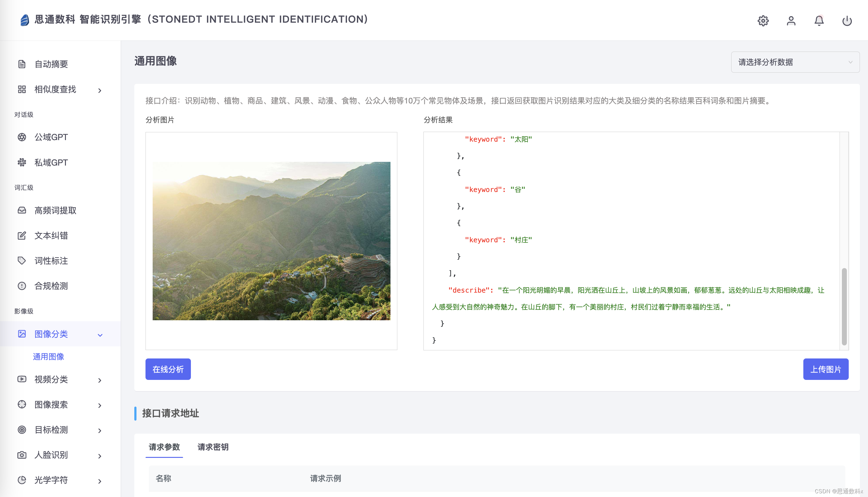Click the 接口请求地址 section heading

coord(170,413)
